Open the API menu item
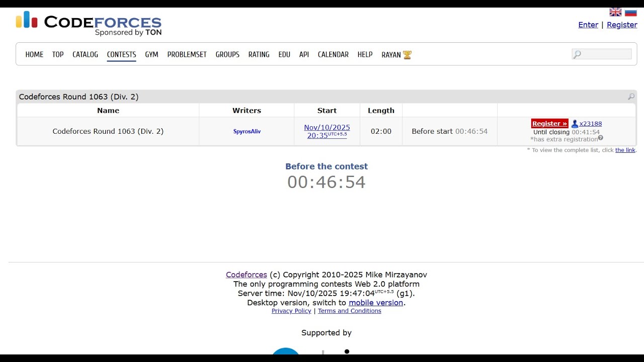The height and width of the screenshot is (362, 644). click(304, 54)
